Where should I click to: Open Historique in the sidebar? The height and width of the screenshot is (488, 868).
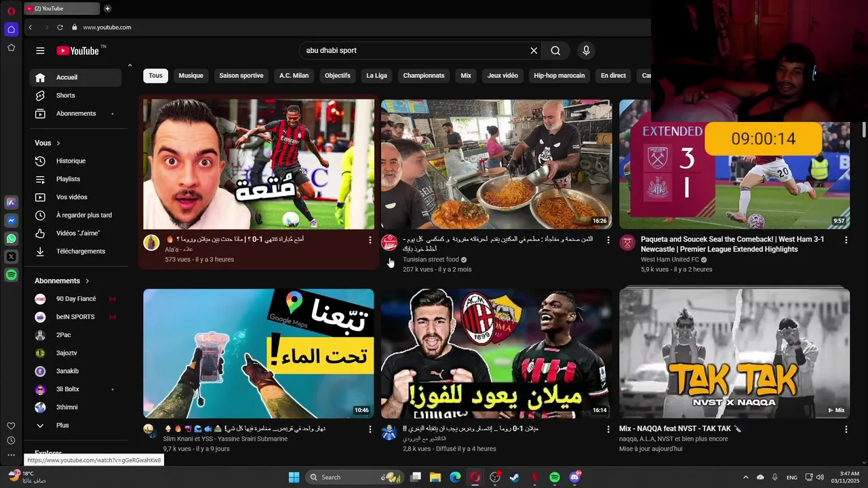[x=75, y=161]
